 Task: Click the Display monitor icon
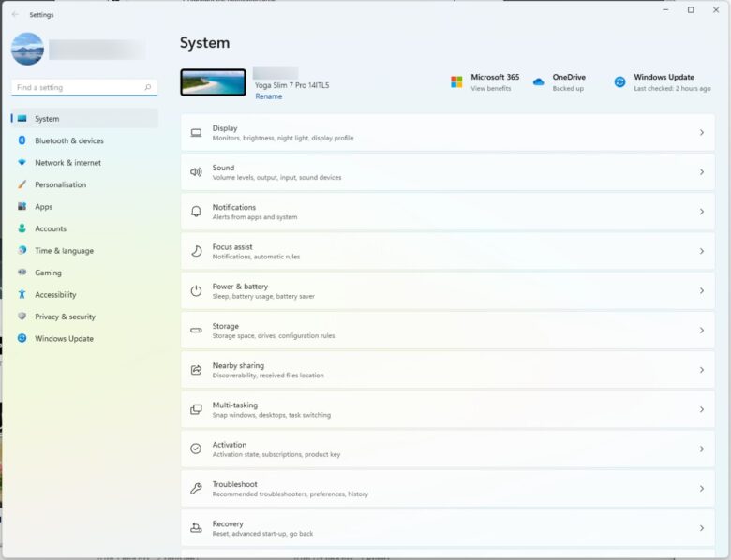pyautogui.click(x=196, y=133)
